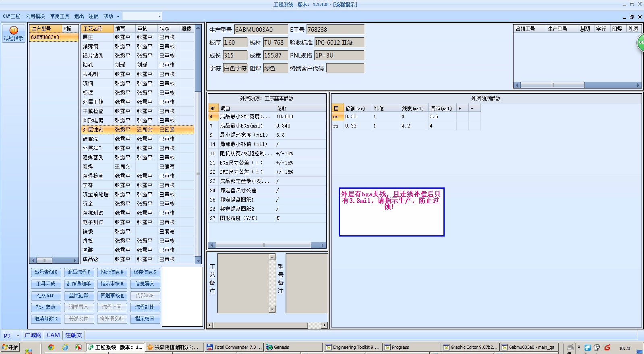Open the P2 dropdown arrow in the status bar

point(18,336)
